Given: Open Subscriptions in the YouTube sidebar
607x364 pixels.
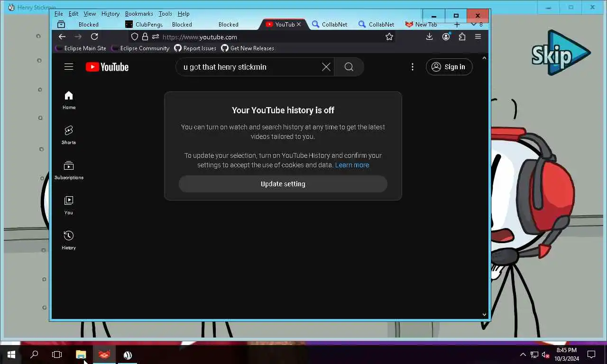Looking at the screenshot, I should pos(69,171).
